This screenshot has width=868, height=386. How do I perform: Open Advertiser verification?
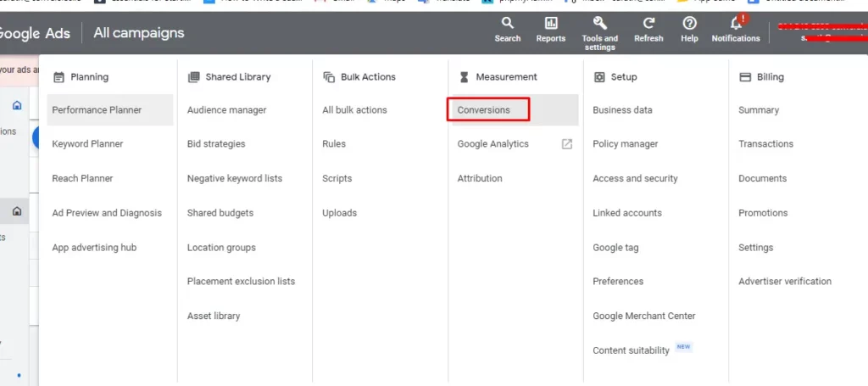[785, 282]
